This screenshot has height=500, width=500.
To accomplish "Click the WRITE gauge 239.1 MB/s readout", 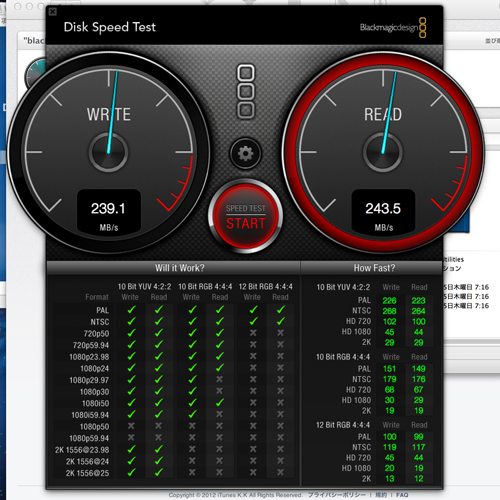I will pos(109,212).
